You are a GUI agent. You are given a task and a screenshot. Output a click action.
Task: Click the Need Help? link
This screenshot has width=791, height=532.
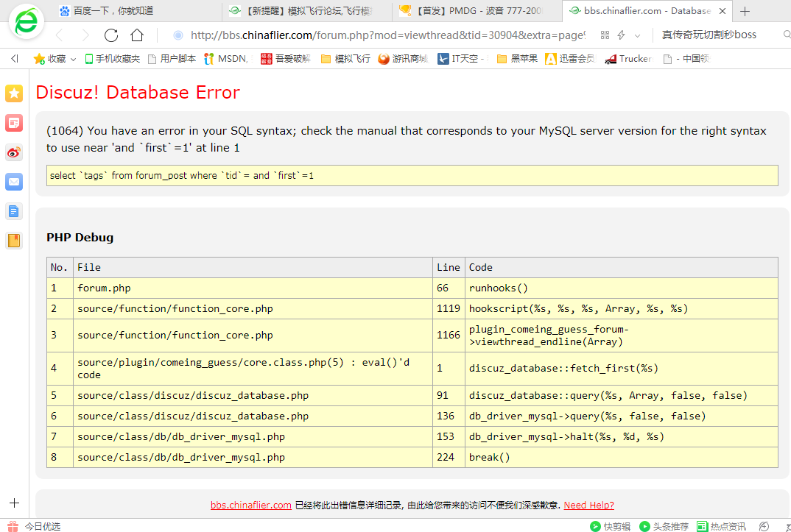(x=588, y=505)
